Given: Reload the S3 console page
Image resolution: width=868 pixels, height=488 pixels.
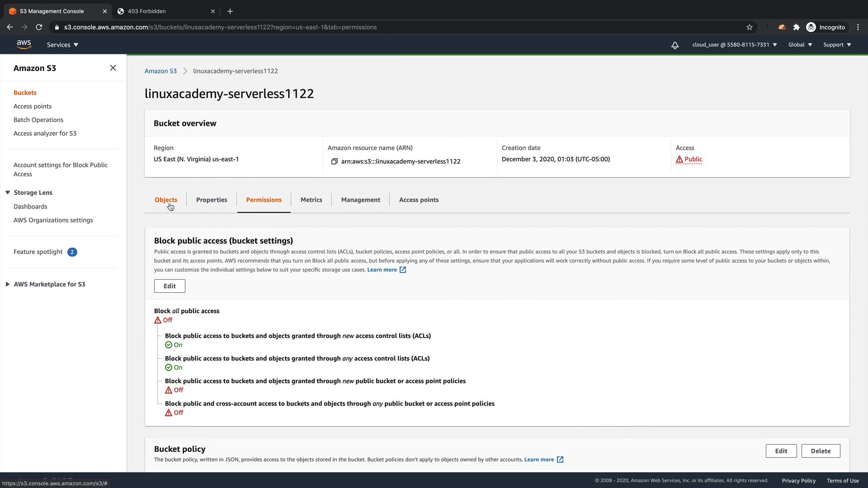Looking at the screenshot, I should coord(39,27).
